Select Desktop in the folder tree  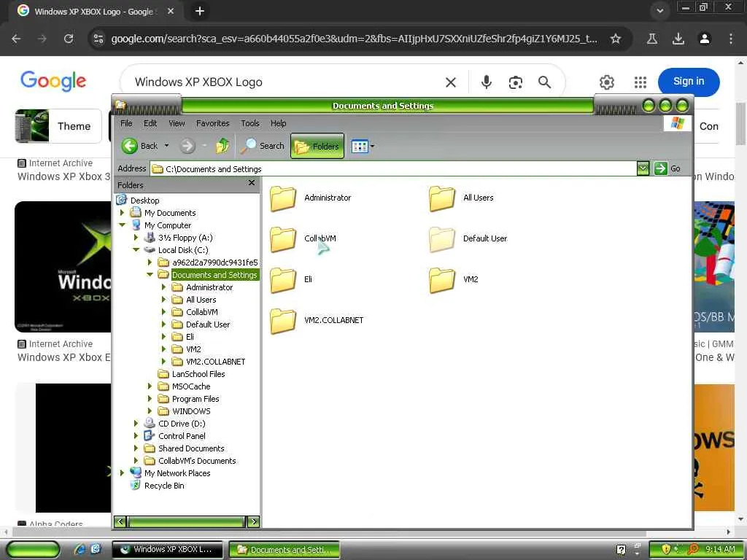pyautogui.click(x=145, y=201)
